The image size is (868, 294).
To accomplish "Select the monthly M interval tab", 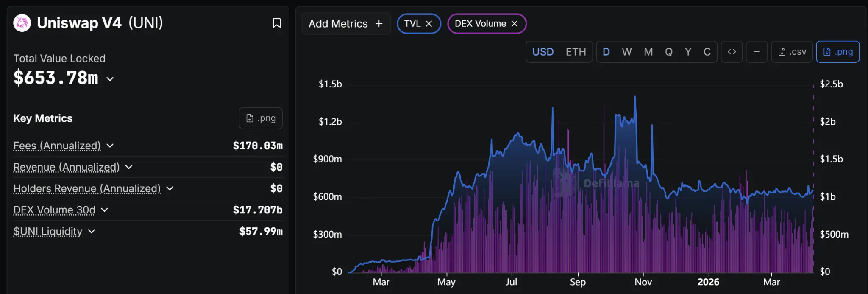I will tap(648, 52).
